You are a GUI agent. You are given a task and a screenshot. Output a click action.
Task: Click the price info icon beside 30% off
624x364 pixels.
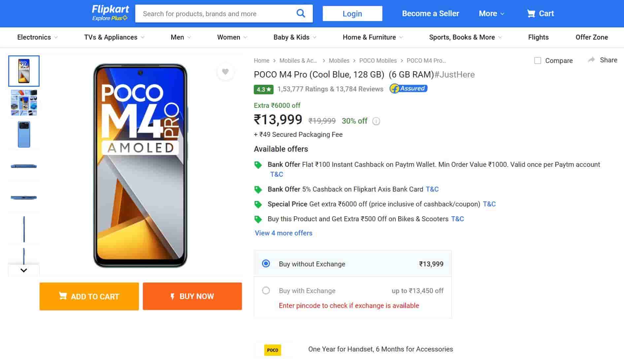[376, 121]
